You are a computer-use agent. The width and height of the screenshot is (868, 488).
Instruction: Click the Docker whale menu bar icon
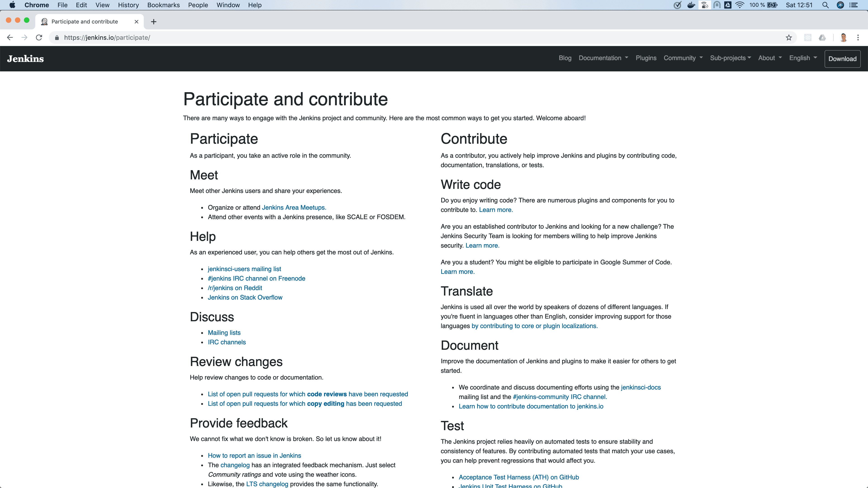pyautogui.click(x=691, y=5)
